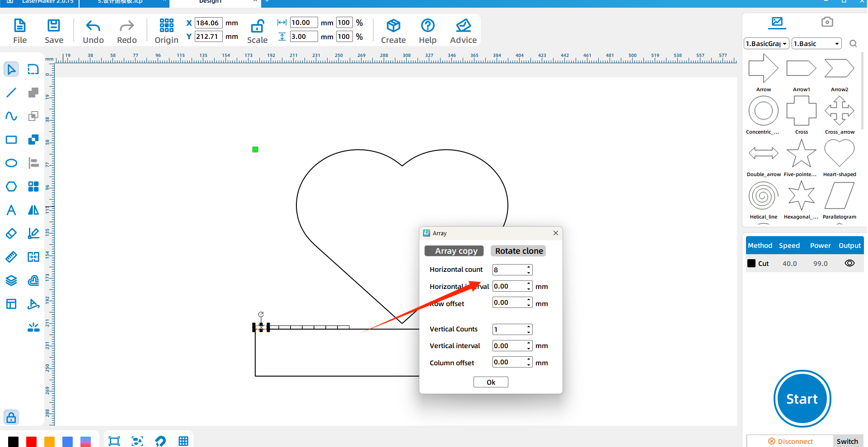Toggle the canvas lock icon
Image resolution: width=868 pixels, height=447 pixels.
11,417
